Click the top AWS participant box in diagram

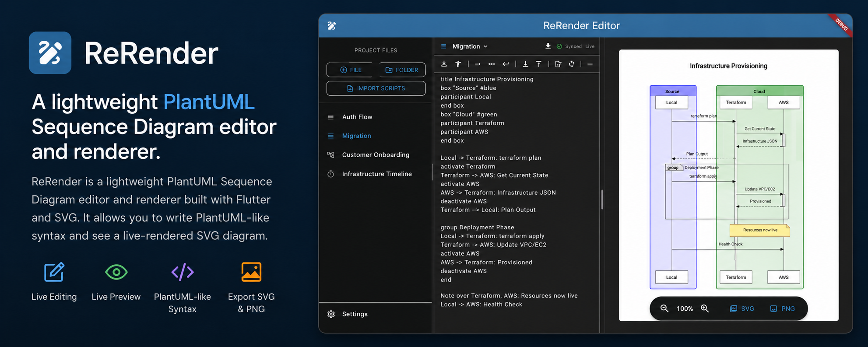(784, 102)
